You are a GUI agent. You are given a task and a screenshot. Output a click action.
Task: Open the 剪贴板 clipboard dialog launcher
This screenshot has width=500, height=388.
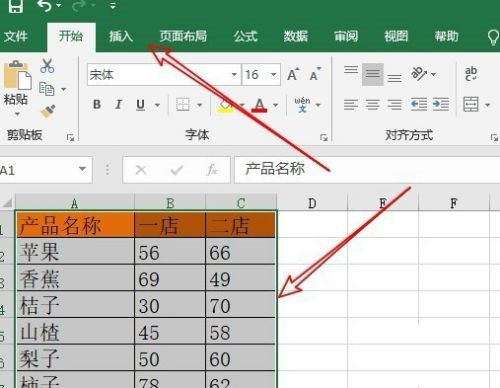(x=70, y=137)
